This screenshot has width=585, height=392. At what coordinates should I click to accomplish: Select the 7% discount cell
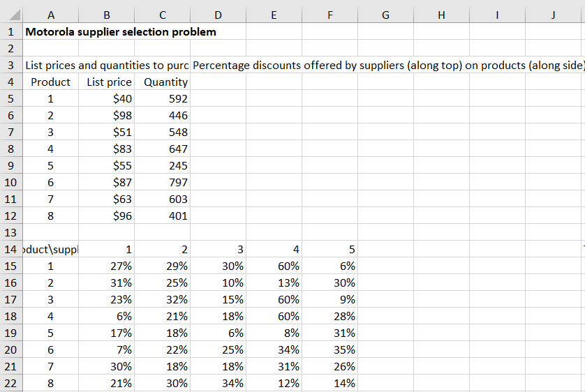107,349
